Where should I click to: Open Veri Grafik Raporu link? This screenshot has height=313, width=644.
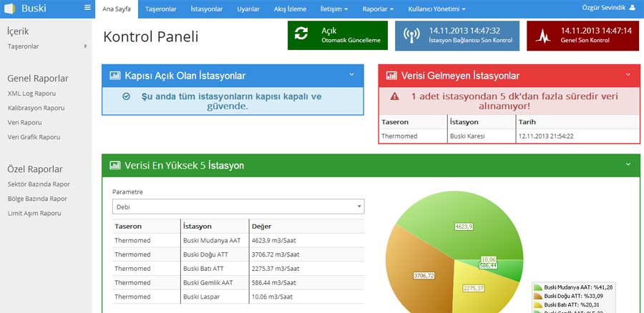pyautogui.click(x=34, y=137)
